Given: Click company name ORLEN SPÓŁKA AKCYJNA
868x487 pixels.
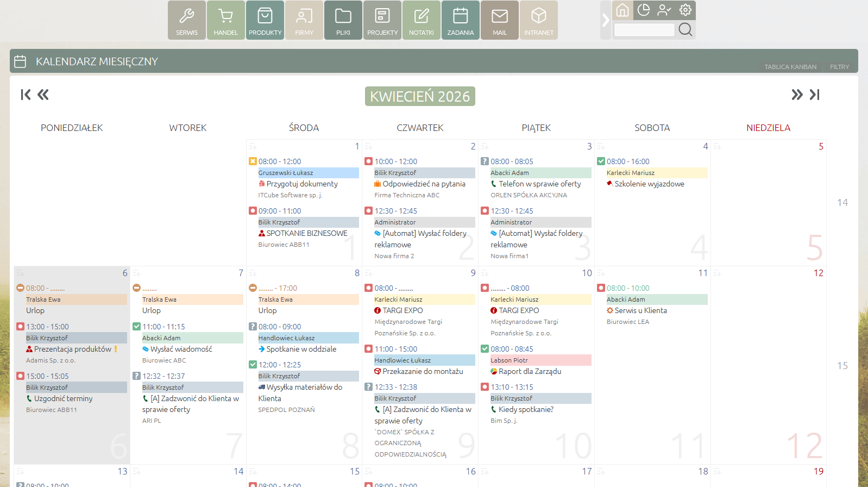Looking at the screenshot, I should click(x=529, y=195).
